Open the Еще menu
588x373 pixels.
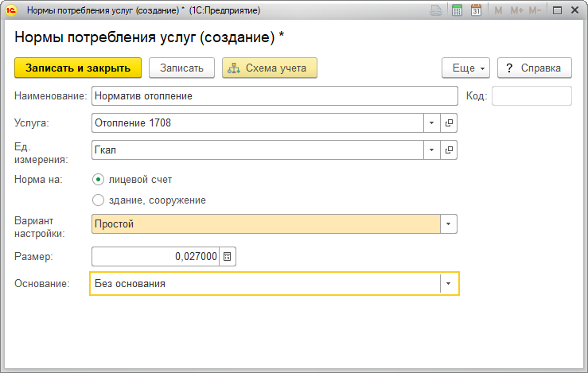(465, 68)
